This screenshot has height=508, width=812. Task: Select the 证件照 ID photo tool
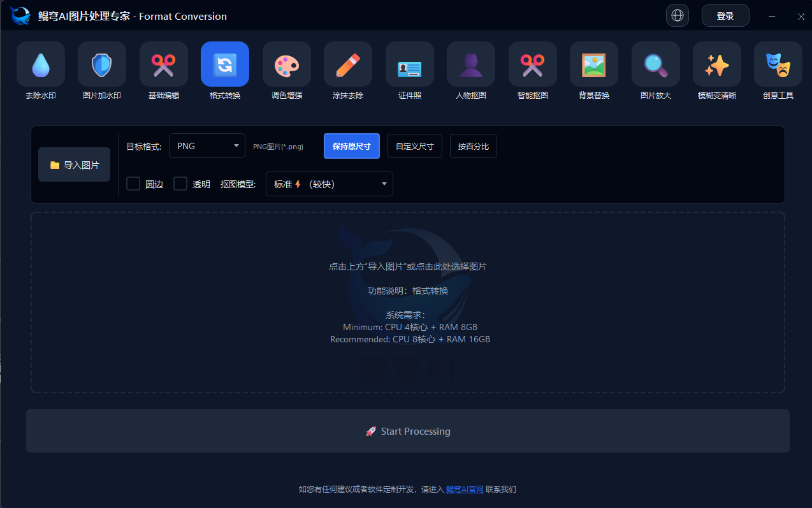[409, 70]
